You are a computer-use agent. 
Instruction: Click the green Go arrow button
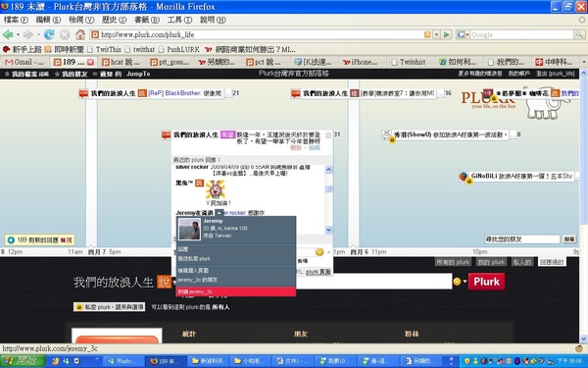(x=446, y=34)
